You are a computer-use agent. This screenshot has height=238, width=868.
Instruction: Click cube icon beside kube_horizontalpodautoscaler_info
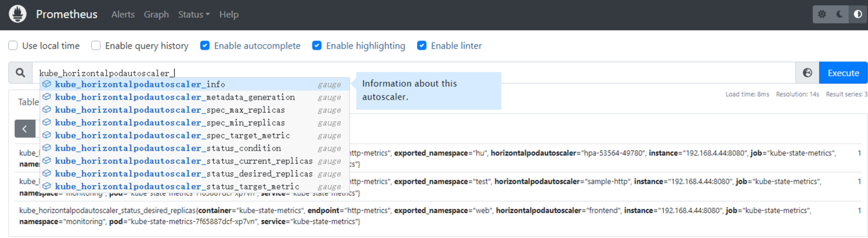[46, 85]
